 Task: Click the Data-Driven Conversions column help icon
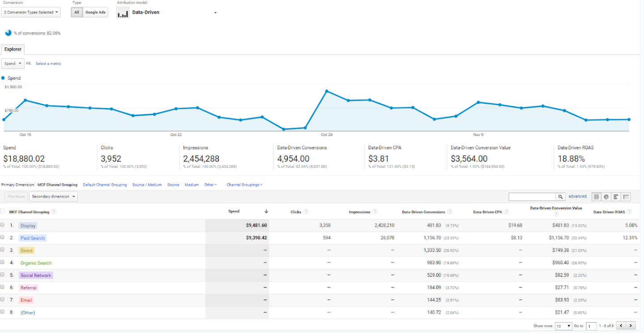tap(450, 211)
